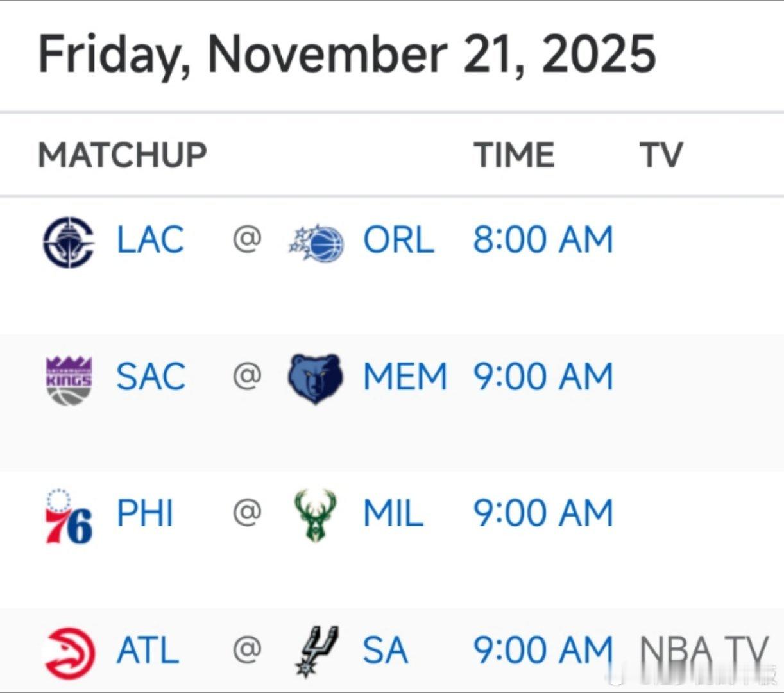Go to the ATL team page

point(148,651)
